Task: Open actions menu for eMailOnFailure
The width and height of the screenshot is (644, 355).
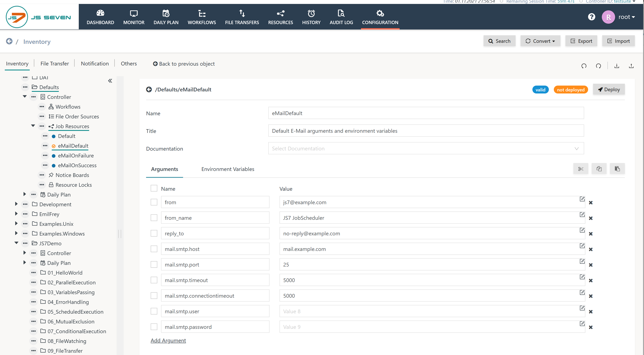Action: pyautogui.click(x=45, y=155)
